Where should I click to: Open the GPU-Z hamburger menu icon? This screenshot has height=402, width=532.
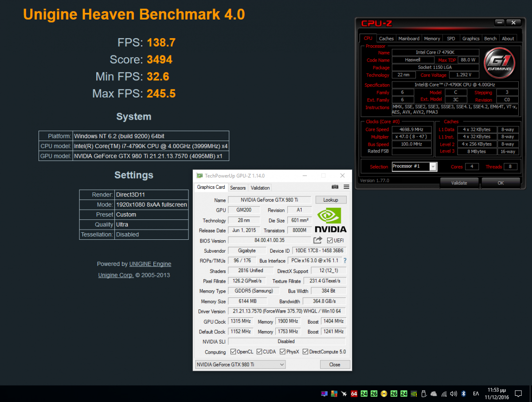pos(347,187)
